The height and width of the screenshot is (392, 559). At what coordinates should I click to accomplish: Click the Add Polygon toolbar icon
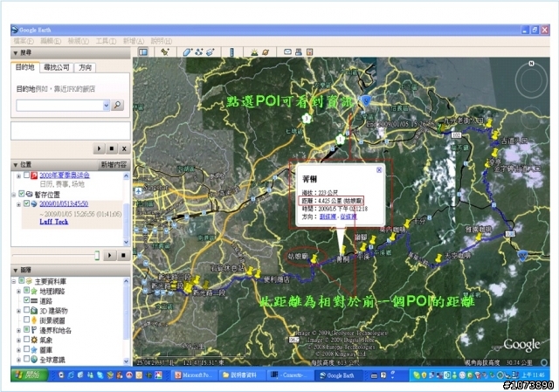coord(187,52)
